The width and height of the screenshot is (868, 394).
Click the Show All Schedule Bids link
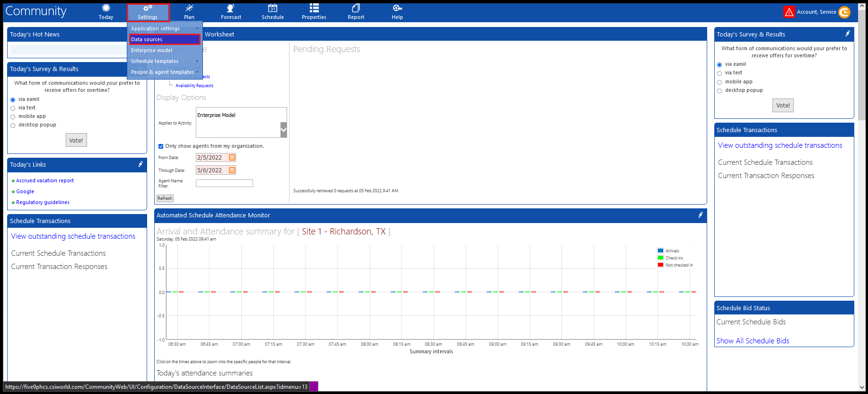pos(753,341)
